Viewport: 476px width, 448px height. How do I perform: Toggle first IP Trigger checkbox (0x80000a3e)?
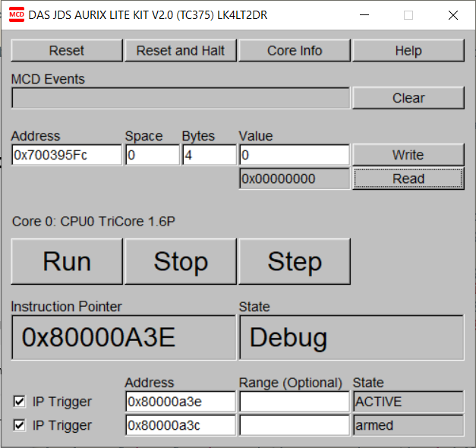point(20,401)
